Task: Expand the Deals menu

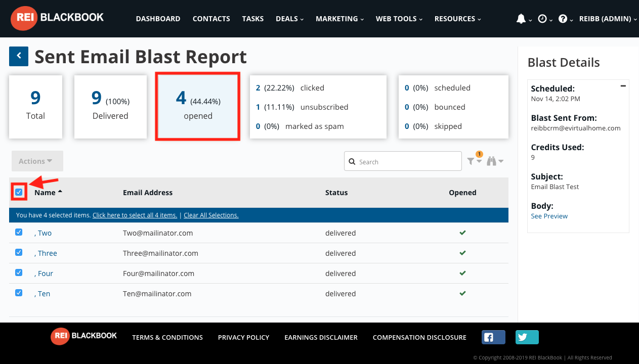Action: tap(289, 19)
